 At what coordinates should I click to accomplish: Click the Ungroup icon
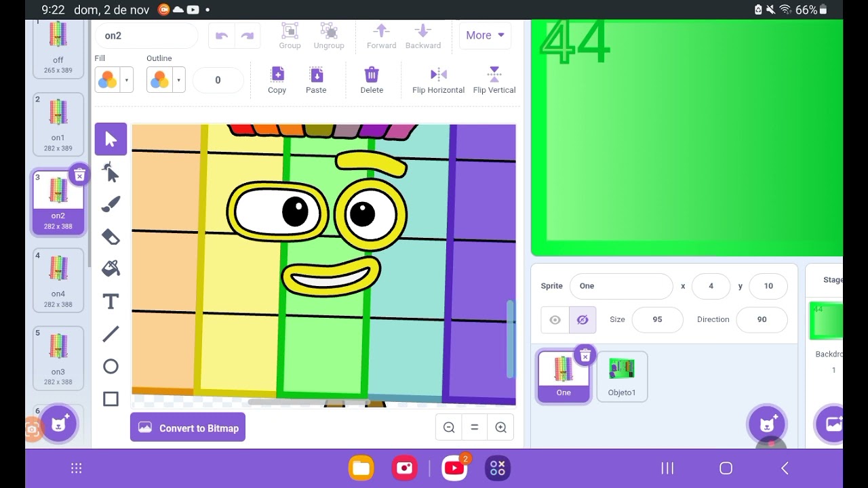tap(329, 30)
